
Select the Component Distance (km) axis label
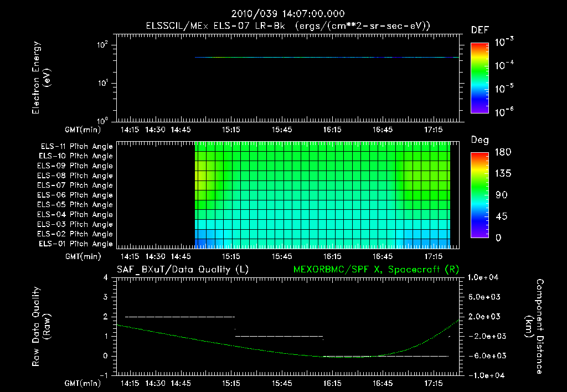[x=534, y=327]
